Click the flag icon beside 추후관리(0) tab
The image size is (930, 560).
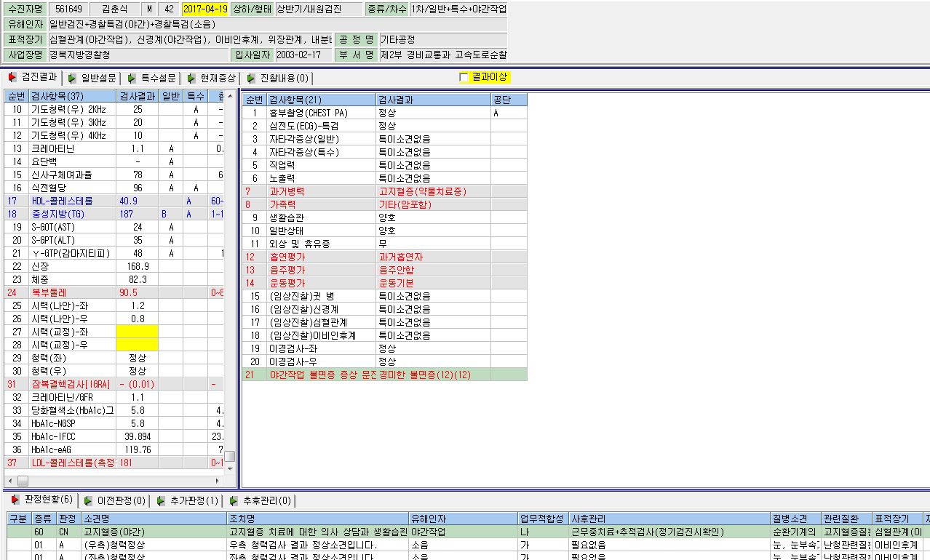(x=234, y=500)
